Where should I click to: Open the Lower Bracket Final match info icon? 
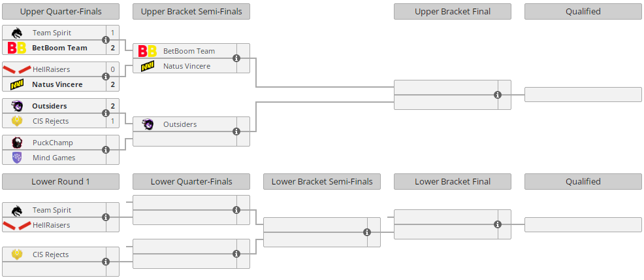pyautogui.click(x=498, y=224)
